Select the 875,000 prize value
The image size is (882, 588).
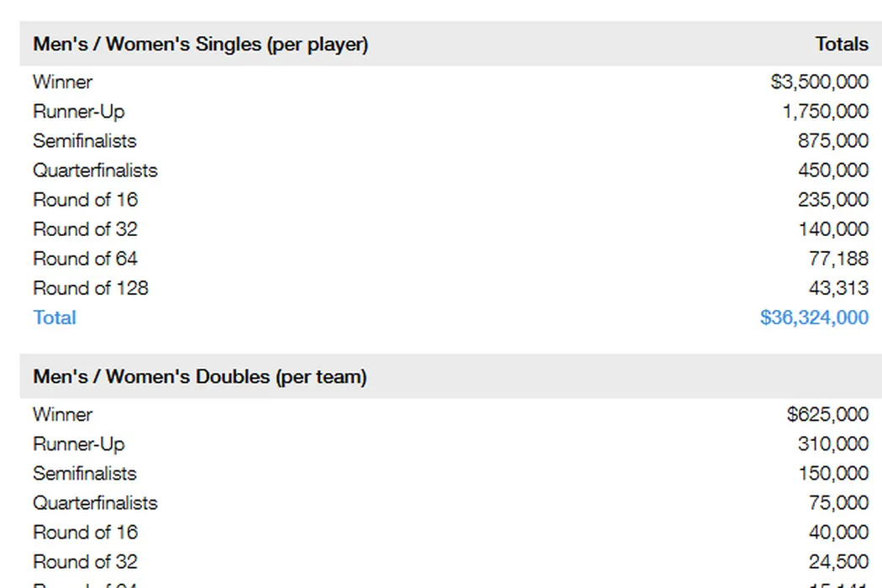[x=832, y=141]
